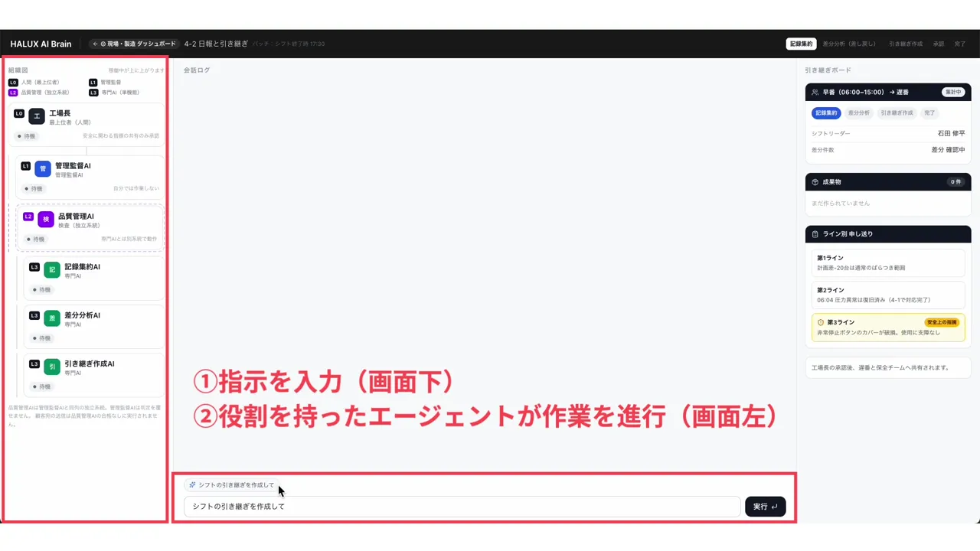
Task: Open the 第2ライン handover card
Action: tap(888, 295)
